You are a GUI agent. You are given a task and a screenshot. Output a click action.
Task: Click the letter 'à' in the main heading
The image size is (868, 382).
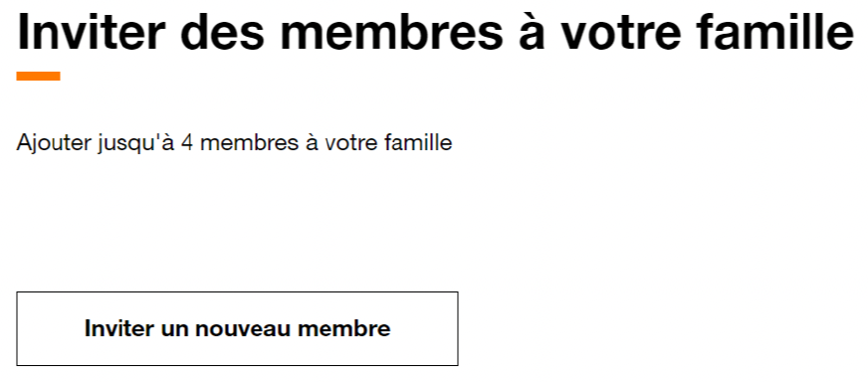(531, 32)
